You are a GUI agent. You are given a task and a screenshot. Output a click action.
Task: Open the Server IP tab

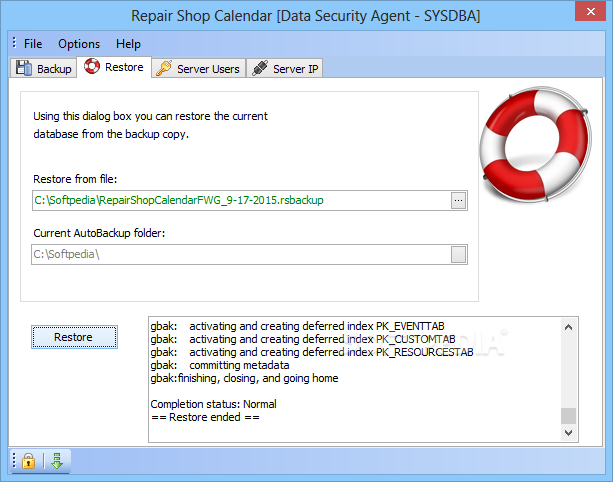(x=285, y=68)
